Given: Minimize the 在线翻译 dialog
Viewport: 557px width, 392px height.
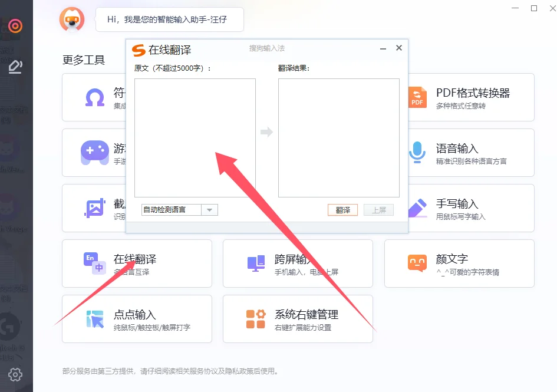Looking at the screenshot, I should click(x=384, y=49).
